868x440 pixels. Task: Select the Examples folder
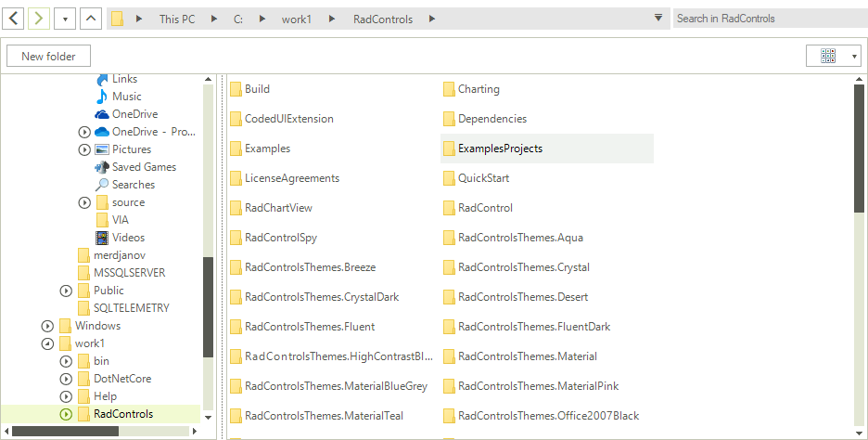tap(261, 149)
